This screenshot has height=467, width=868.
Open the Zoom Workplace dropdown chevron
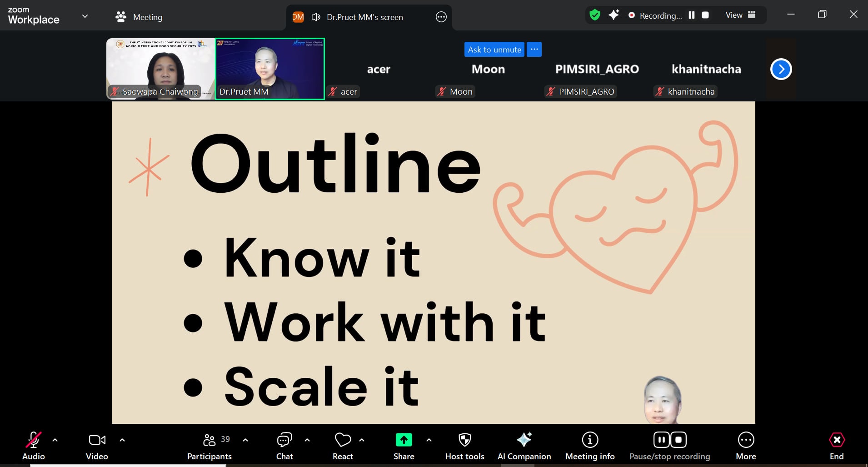[85, 16]
